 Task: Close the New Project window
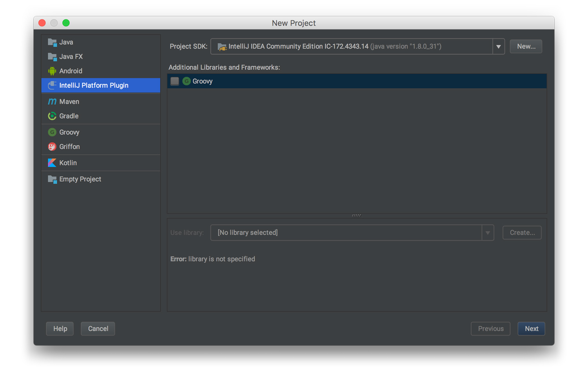42,23
